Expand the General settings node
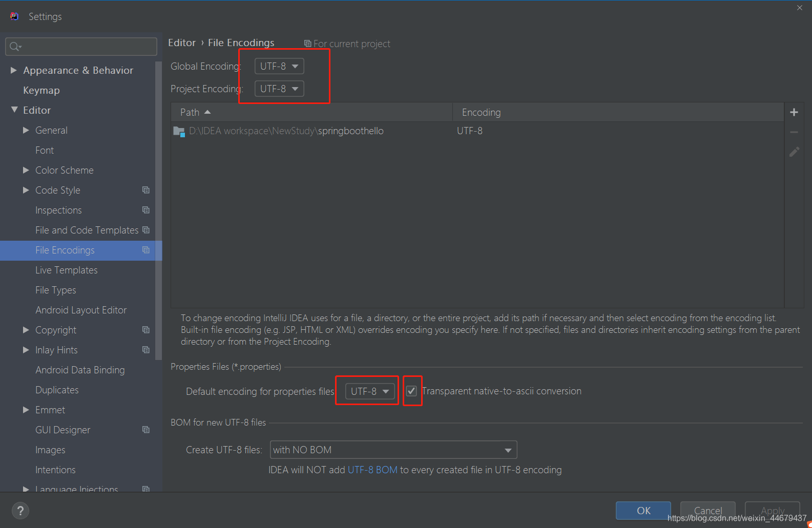Screen dimensions: 812x528 click(26, 130)
